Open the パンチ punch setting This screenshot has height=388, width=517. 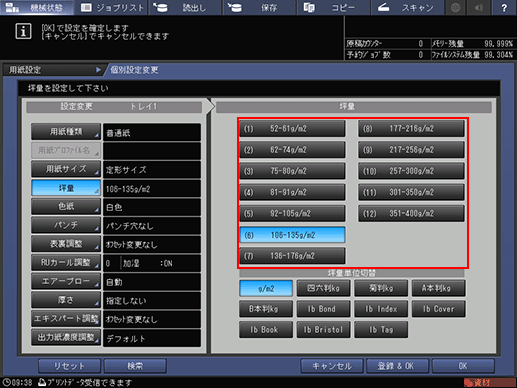pos(66,225)
